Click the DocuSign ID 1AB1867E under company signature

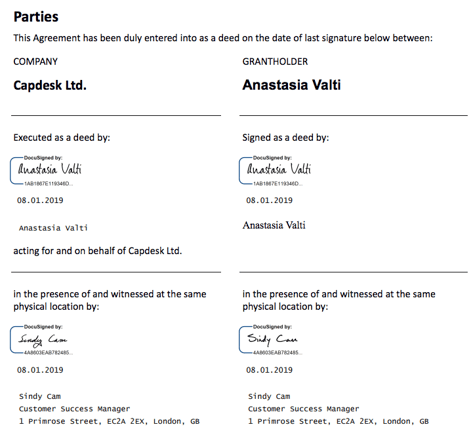tap(48, 184)
